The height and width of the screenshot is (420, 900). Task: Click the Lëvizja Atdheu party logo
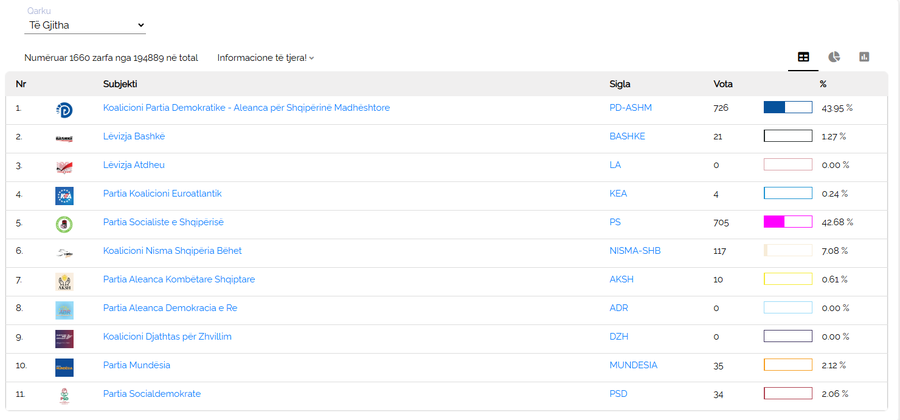click(x=64, y=167)
